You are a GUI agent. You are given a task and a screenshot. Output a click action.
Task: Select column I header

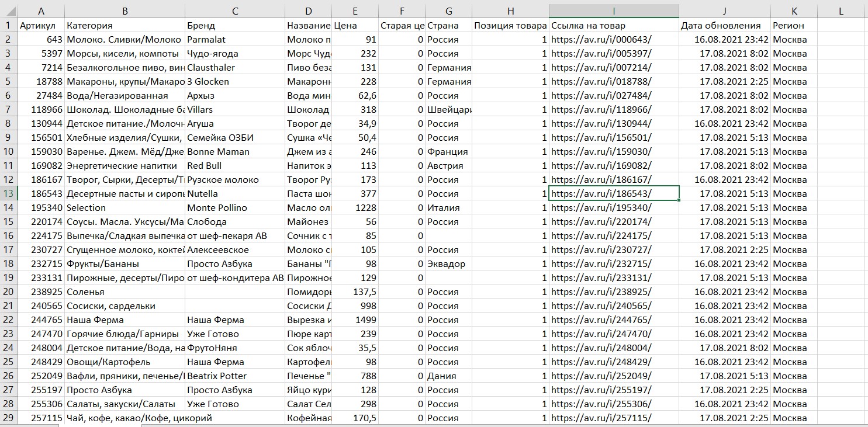pyautogui.click(x=614, y=11)
